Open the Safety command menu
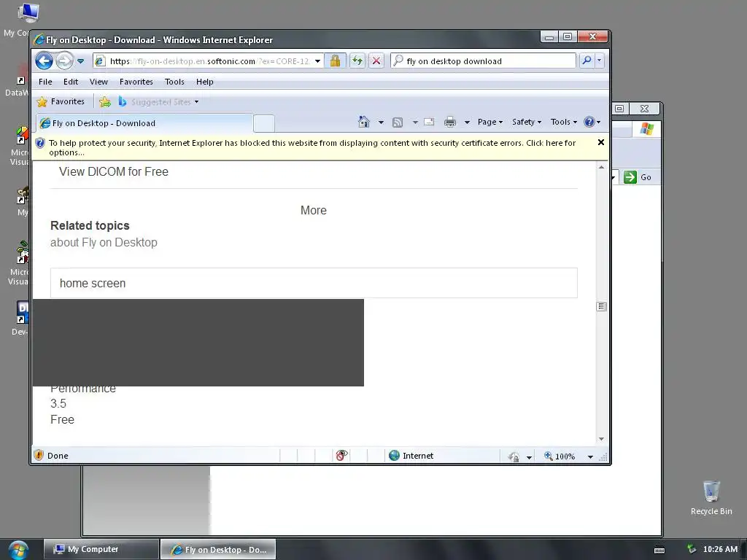This screenshot has width=747, height=560. [x=527, y=122]
